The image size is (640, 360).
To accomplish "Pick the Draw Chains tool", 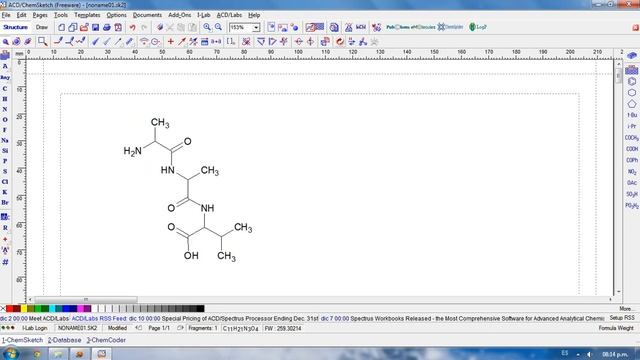I will coord(81,41).
